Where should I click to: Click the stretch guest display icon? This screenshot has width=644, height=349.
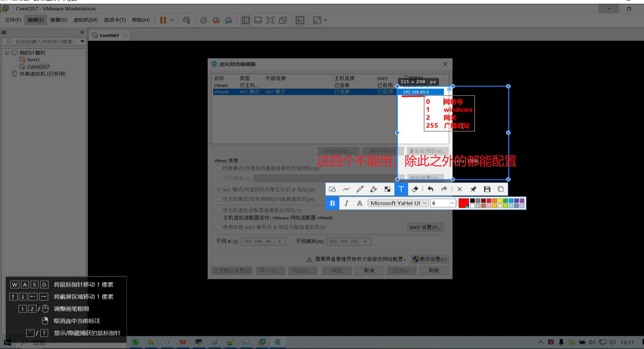point(317,20)
